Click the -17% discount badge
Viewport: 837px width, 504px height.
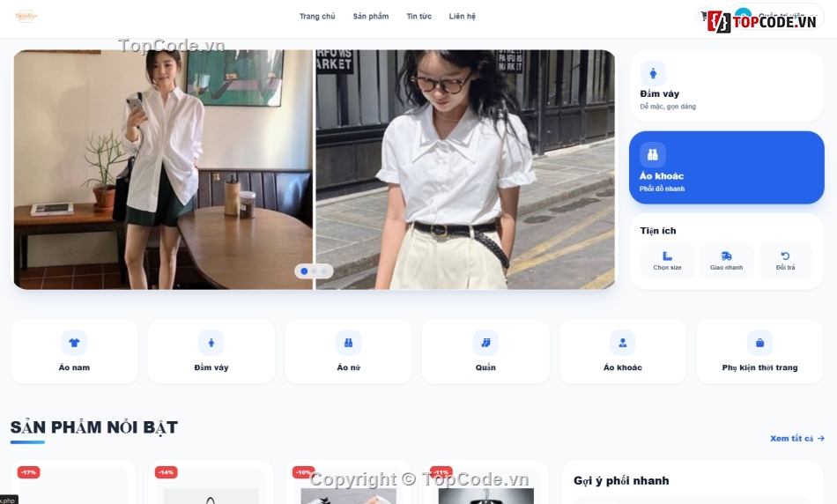28,472
